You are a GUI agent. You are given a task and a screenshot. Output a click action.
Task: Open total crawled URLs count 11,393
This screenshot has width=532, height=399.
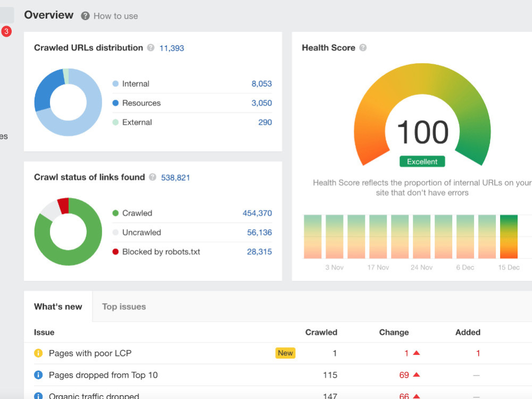point(172,48)
